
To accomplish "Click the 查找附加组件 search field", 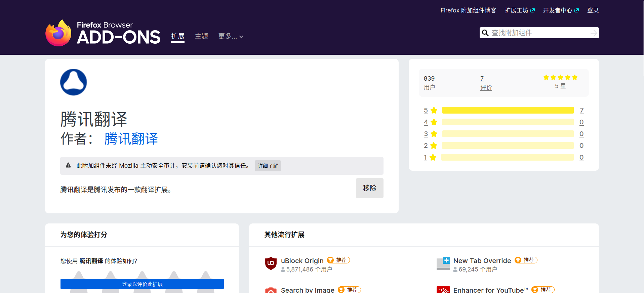I will (x=539, y=33).
